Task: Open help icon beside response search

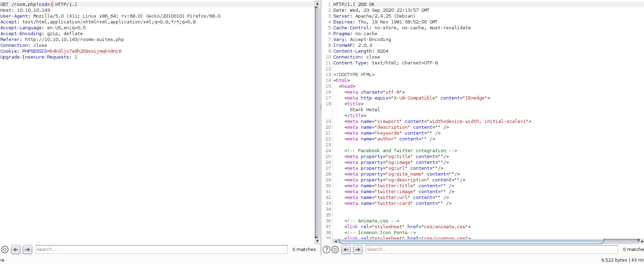Action: tap(326, 250)
